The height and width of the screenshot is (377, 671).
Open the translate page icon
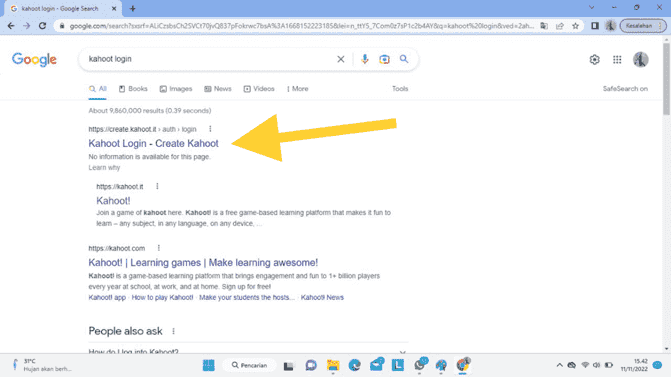click(x=544, y=26)
